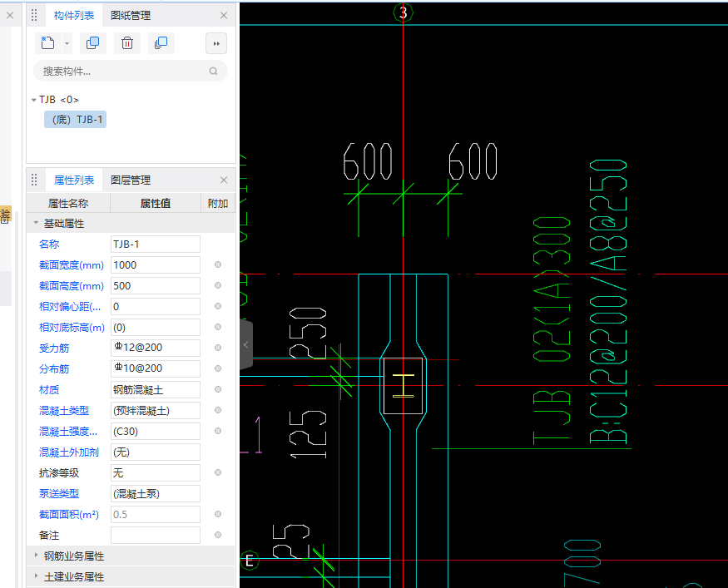Toggle 附加 for 截面高度 row

click(x=218, y=285)
